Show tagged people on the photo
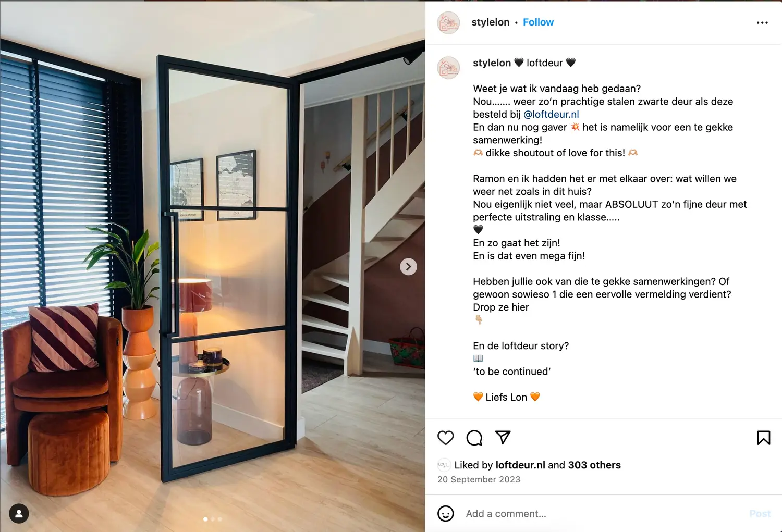The image size is (782, 532). click(x=19, y=514)
